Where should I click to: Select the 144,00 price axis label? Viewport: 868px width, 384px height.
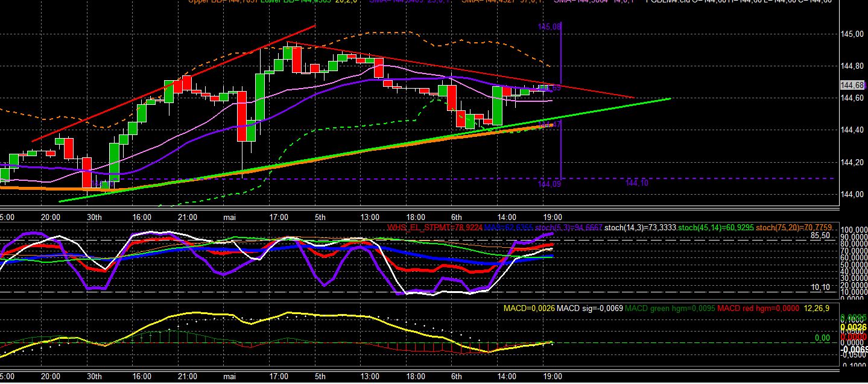point(852,194)
